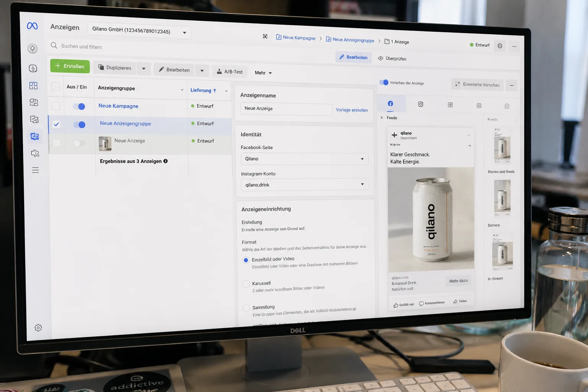
Task: Click the Gefällt mir thumbs-up icon
Action: point(396,305)
